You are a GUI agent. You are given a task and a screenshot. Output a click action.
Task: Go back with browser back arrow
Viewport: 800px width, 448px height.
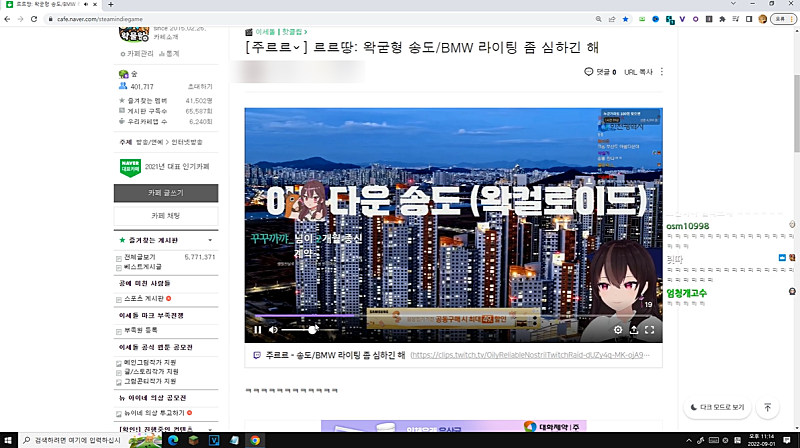7,19
